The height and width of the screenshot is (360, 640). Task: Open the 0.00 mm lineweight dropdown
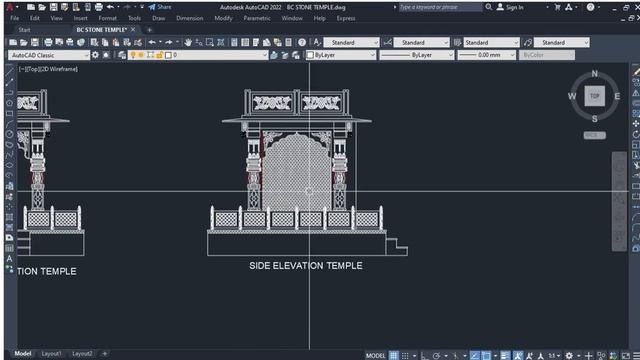[487, 55]
